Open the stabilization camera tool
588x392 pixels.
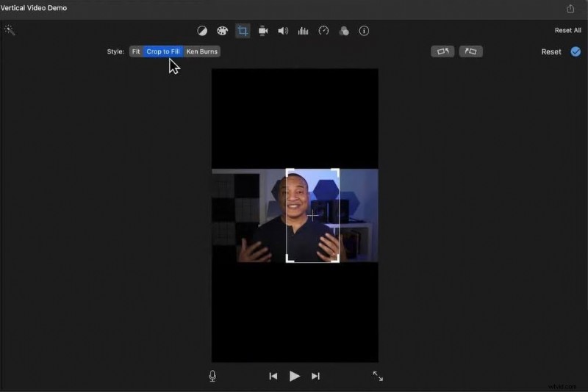263,31
